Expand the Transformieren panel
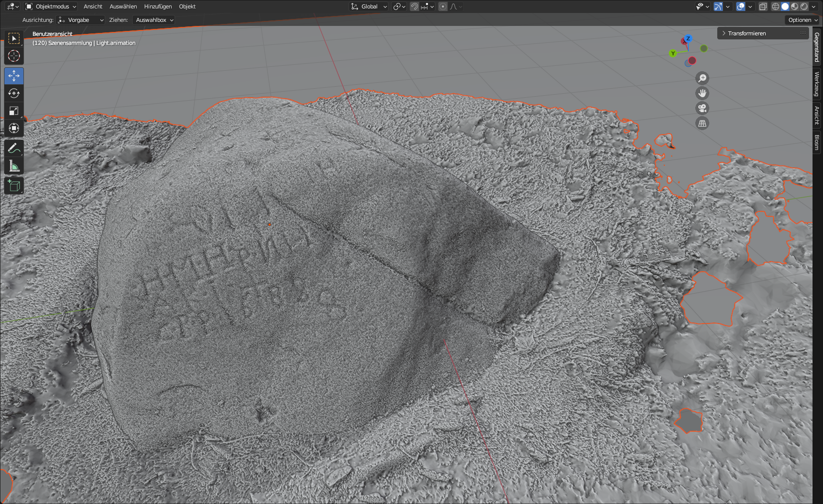This screenshot has width=823, height=504. tap(746, 33)
